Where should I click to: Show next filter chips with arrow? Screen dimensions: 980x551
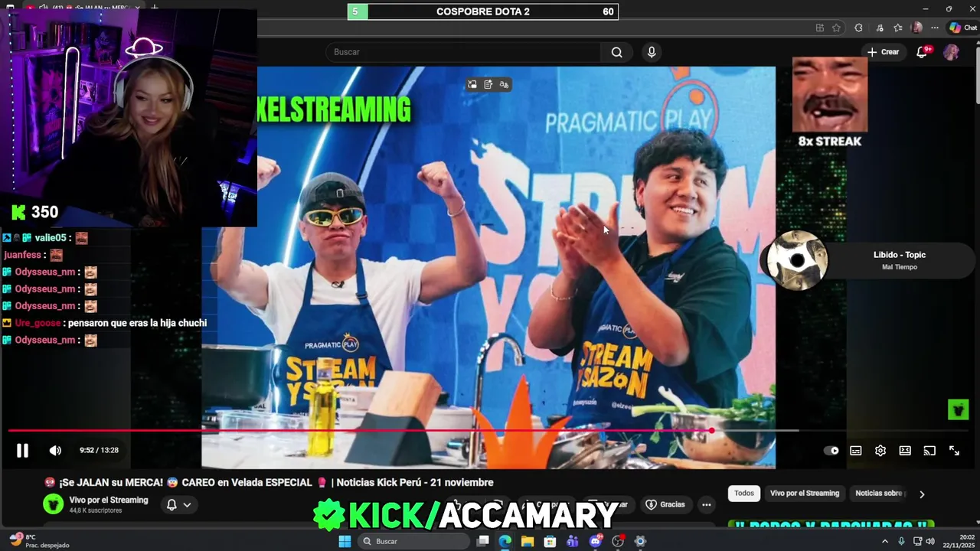pos(922,494)
